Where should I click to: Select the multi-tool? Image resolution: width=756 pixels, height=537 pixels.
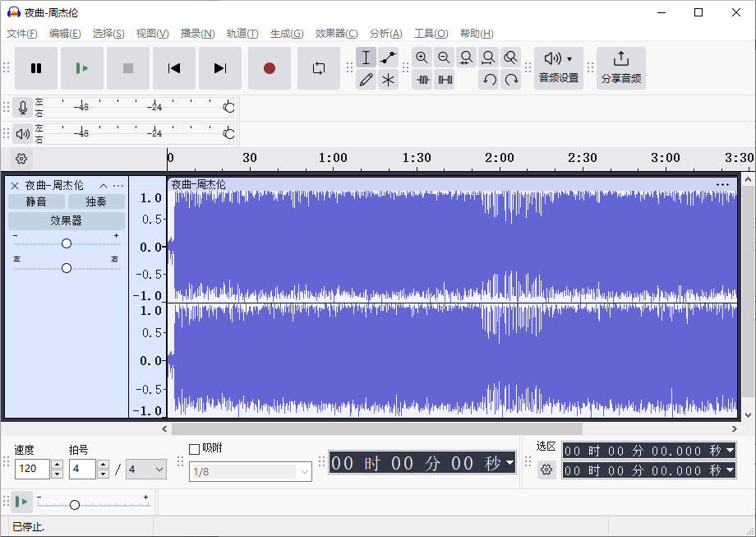(388, 80)
